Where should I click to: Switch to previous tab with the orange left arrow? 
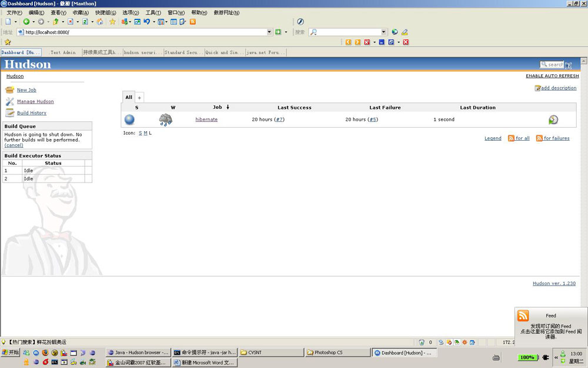click(x=348, y=42)
